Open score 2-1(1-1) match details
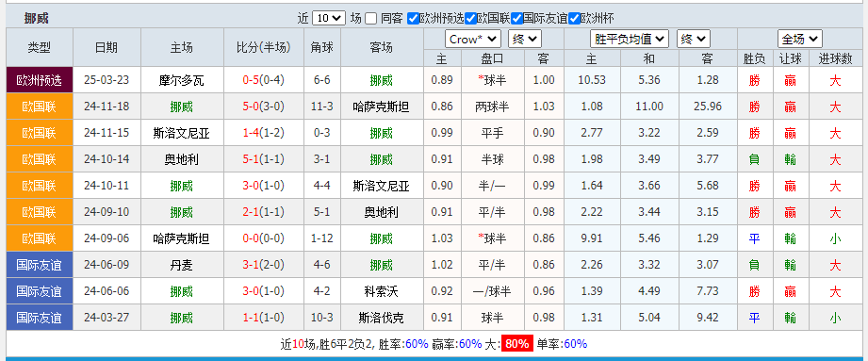This screenshot has width=868, height=361. pos(264,212)
